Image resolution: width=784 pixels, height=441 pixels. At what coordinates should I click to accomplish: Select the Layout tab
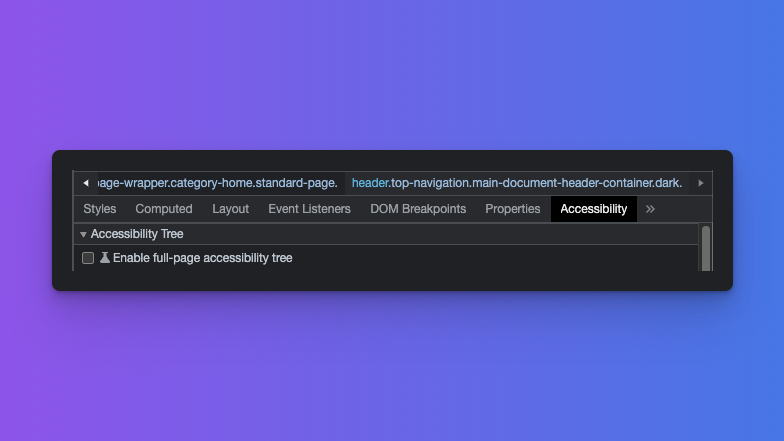230,209
